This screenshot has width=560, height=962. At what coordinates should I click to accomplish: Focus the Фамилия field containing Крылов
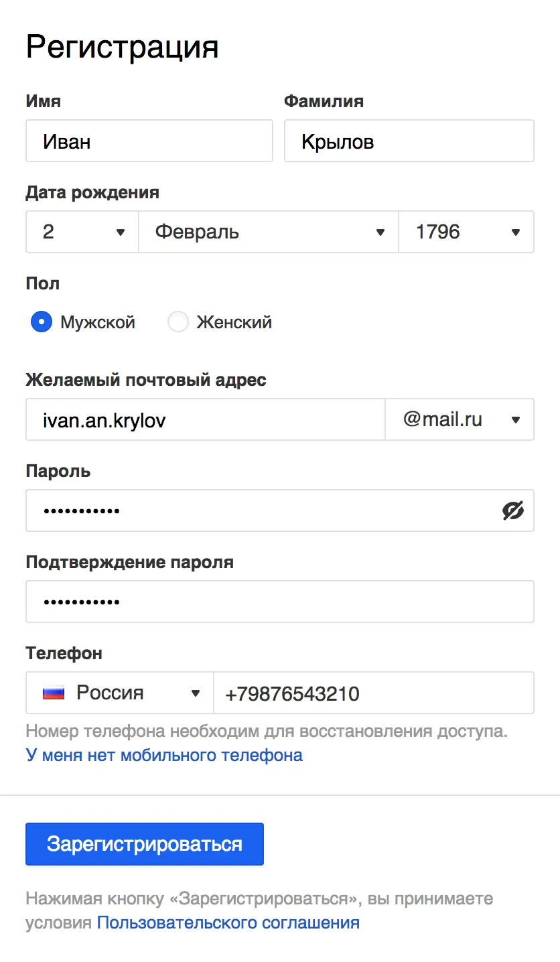[409, 141]
